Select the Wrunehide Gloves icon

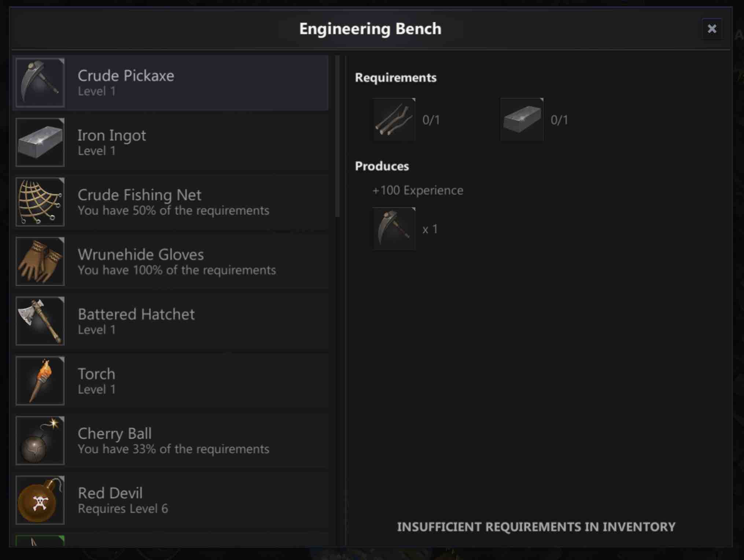[40, 262]
